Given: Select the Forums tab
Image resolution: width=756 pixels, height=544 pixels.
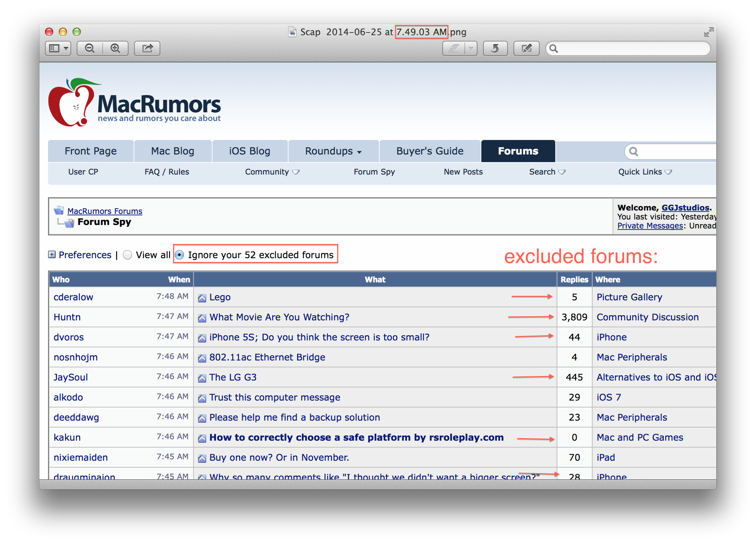Looking at the screenshot, I should coord(518,151).
